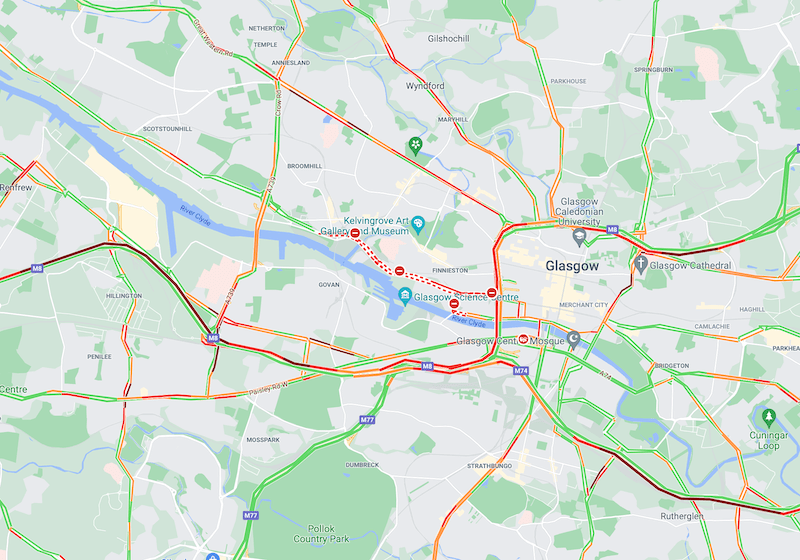Select the Glasgow city name label
This screenshot has height=560, width=800.
coord(572,266)
